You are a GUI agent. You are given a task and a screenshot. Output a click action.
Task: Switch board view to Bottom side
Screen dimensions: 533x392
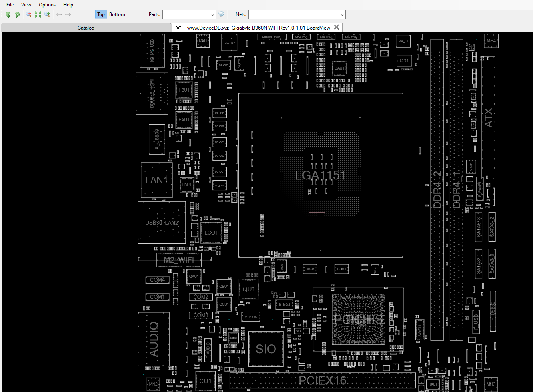117,14
